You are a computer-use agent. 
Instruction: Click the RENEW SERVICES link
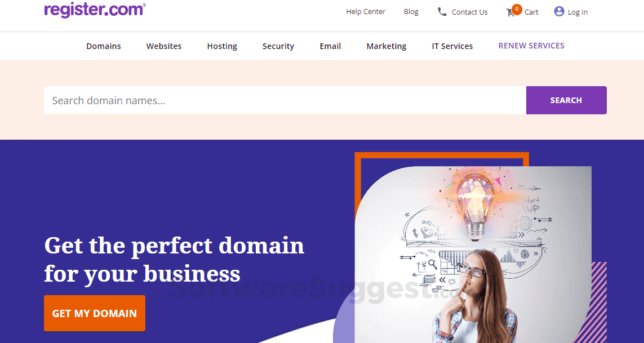point(531,46)
